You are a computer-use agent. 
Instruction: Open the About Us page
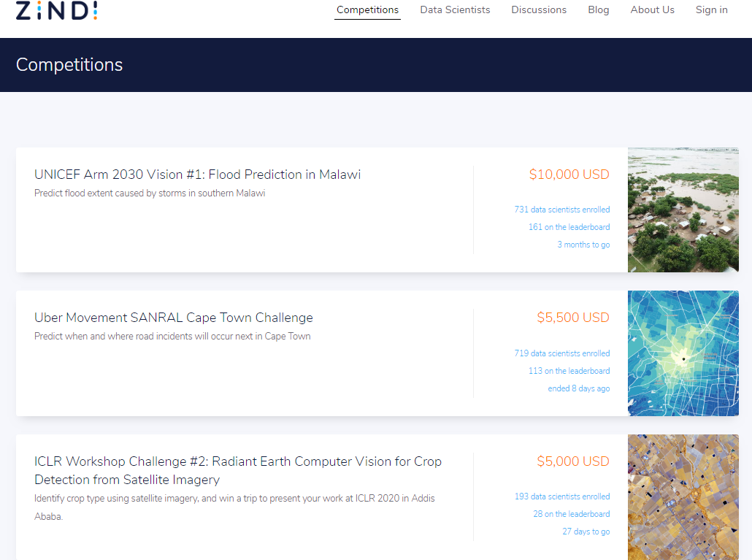pos(652,10)
